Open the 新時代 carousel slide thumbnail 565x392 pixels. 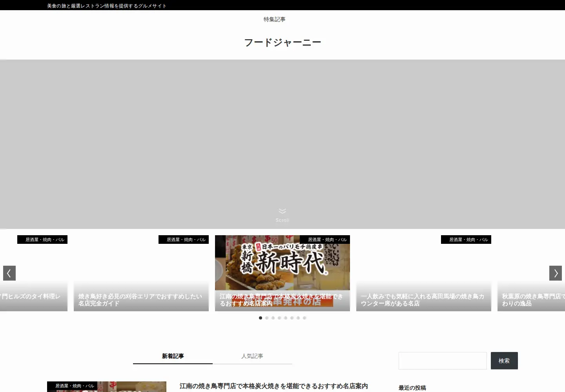click(282, 273)
